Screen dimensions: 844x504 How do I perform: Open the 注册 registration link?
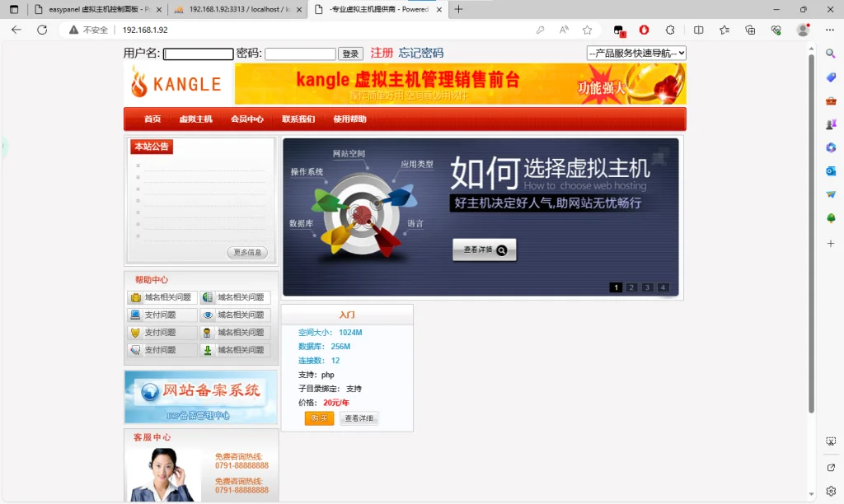(382, 53)
